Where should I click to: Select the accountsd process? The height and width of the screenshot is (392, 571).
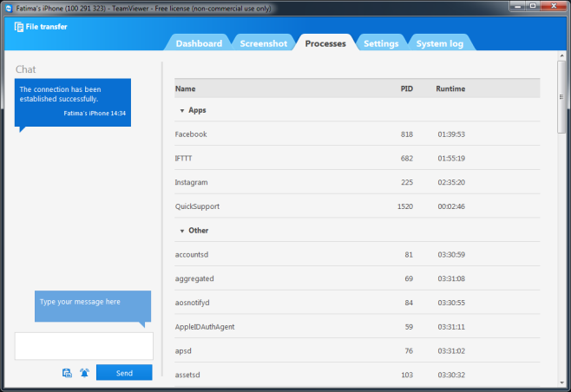358,254
